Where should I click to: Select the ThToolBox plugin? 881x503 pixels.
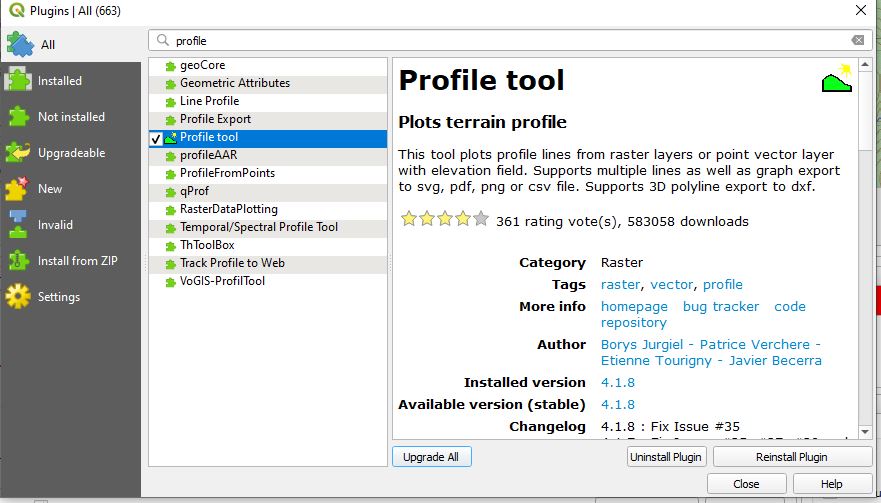pos(268,245)
